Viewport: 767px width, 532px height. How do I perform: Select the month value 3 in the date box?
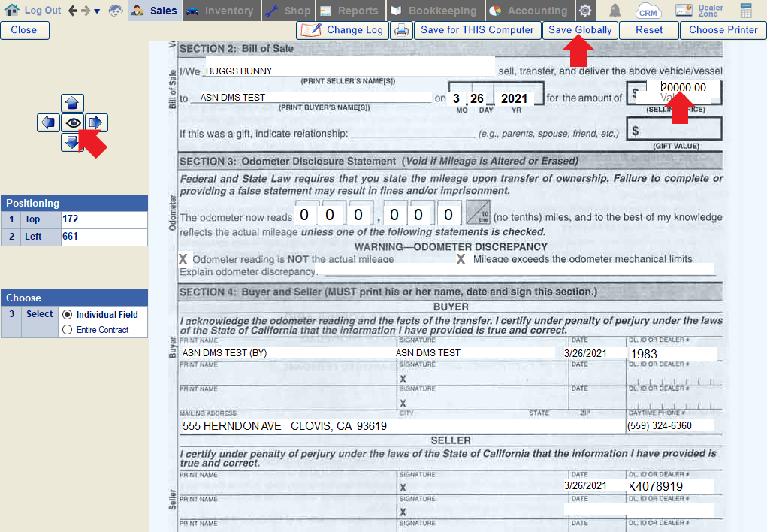point(457,99)
